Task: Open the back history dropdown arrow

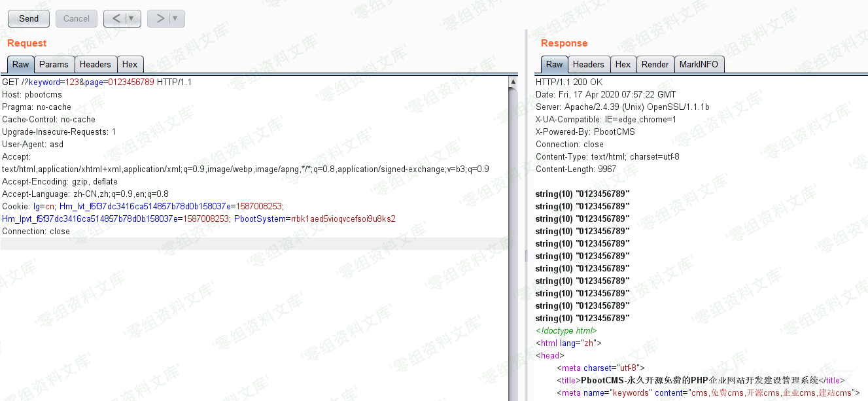Action: [x=131, y=18]
